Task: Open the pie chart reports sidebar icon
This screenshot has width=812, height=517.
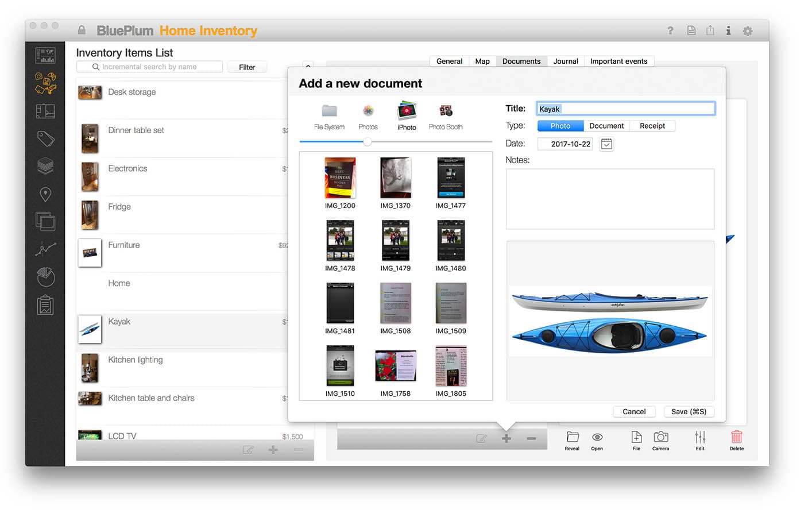Action: 45,277
